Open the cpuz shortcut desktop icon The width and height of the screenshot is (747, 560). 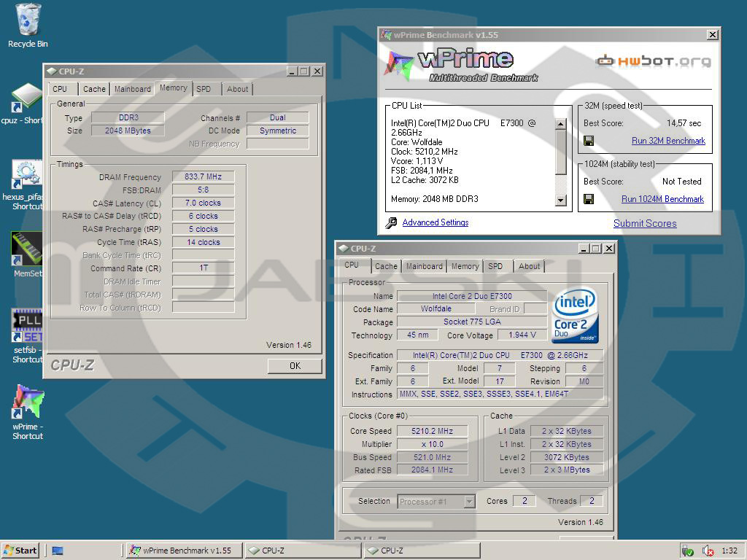[x=26, y=98]
